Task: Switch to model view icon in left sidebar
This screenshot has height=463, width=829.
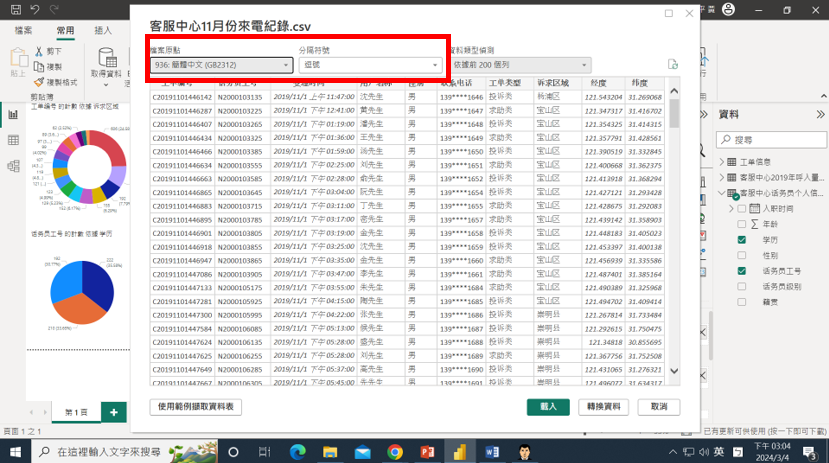Action: (14, 167)
